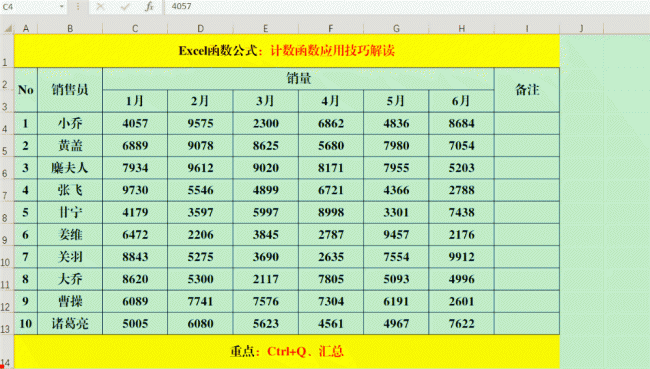Click the cell with name 糜夫人
Image resolution: width=650 pixels, height=369 pixels.
pos(70,168)
